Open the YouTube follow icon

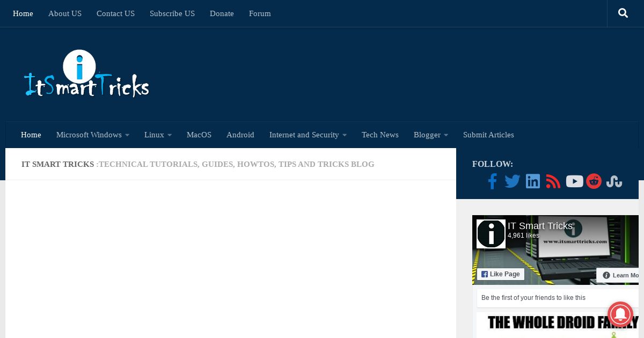pos(574,181)
